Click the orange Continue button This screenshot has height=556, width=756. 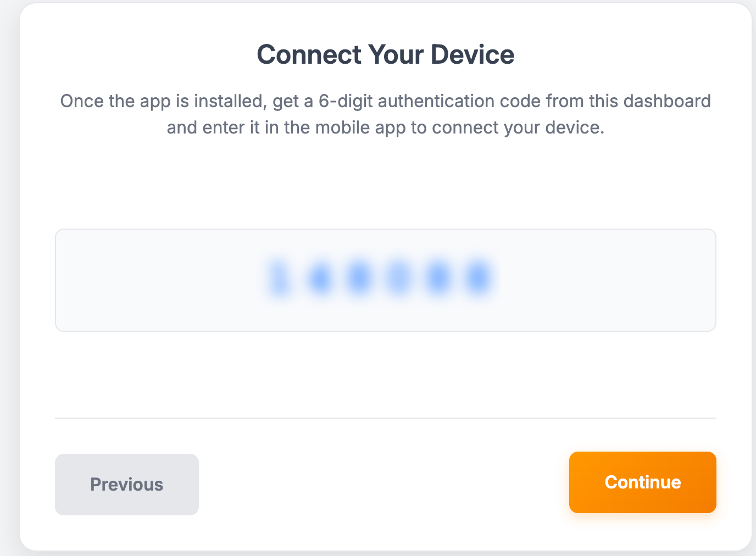[x=642, y=482]
